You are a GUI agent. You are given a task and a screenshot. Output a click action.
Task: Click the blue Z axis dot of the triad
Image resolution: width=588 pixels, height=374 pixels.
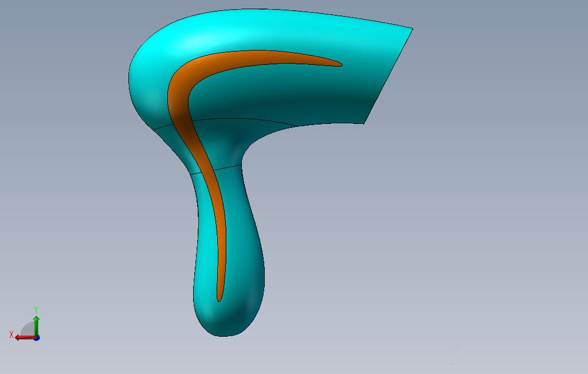pos(37,338)
